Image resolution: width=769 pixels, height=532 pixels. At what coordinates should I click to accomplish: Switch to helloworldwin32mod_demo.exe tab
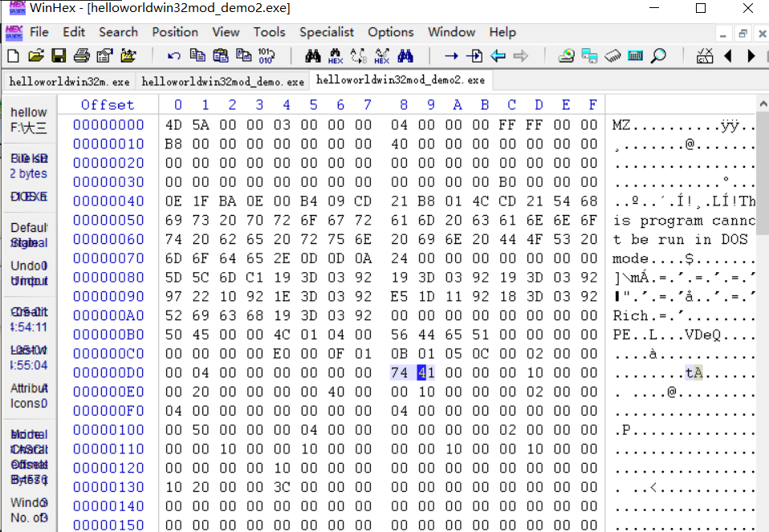click(x=222, y=81)
